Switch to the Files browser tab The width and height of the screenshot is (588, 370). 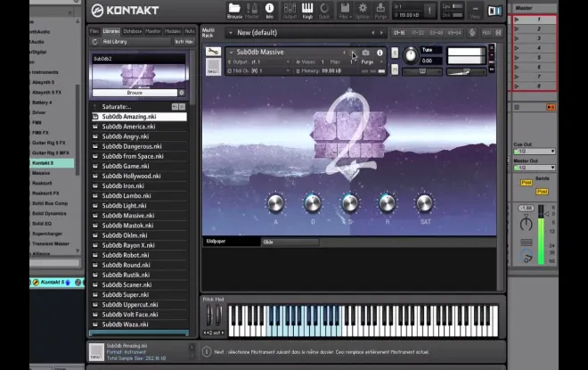[x=94, y=31]
